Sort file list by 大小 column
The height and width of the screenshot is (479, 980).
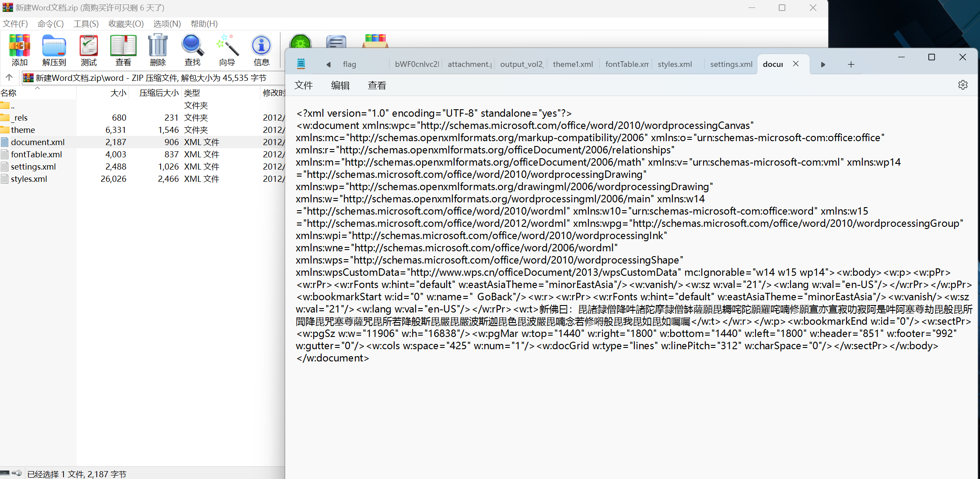[103, 93]
